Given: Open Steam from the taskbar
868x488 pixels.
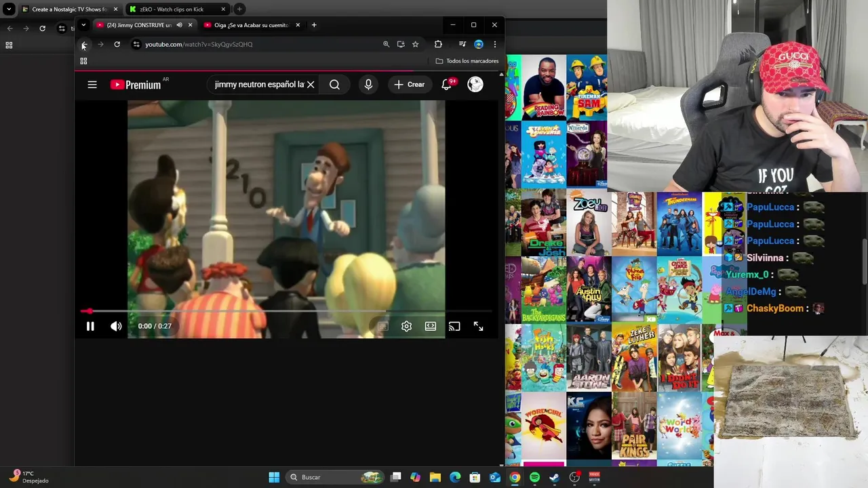Looking at the screenshot, I should pos(554,477).
